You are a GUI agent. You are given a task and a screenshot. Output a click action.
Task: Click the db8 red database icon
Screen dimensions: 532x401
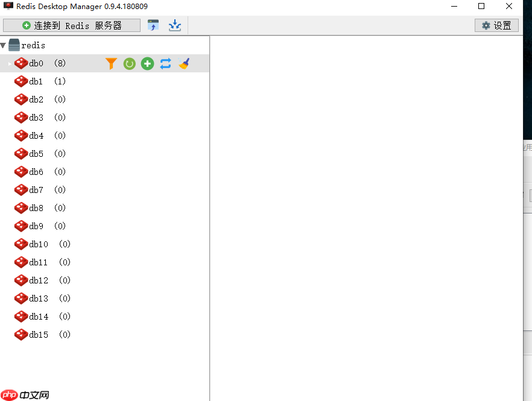coord(21,208)
